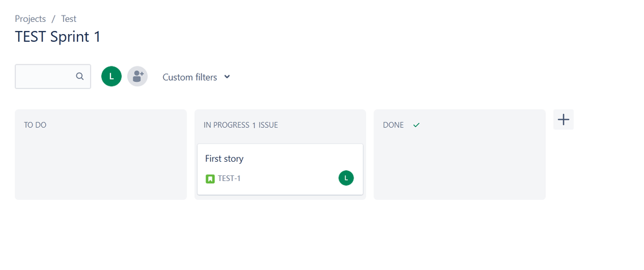Click the TEST-1 issue key
Screen dimensions: 644x270
(229, 178)
